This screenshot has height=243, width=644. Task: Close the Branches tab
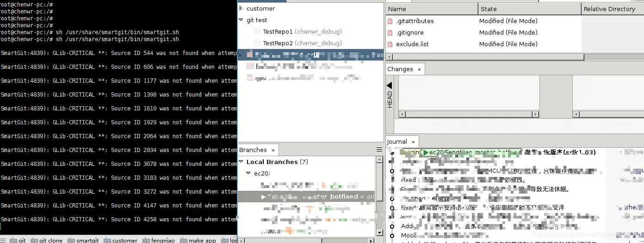point(273,150)
